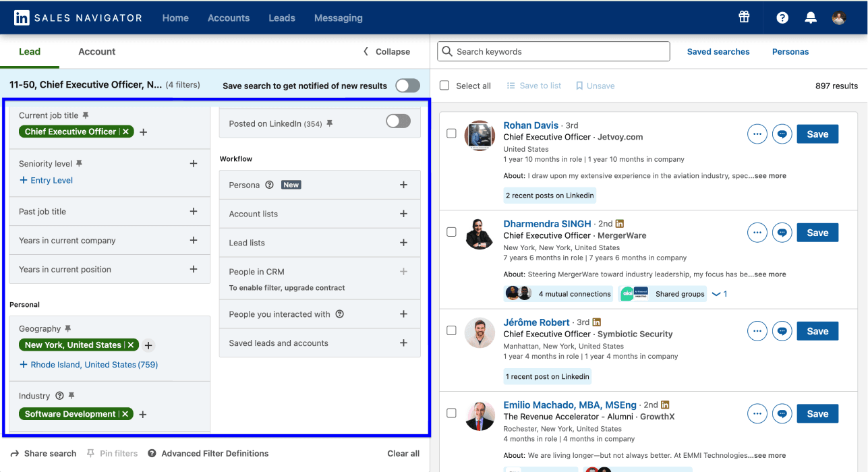
Task: Enable save search notifications toggle
Action: (x=407, y=86)
